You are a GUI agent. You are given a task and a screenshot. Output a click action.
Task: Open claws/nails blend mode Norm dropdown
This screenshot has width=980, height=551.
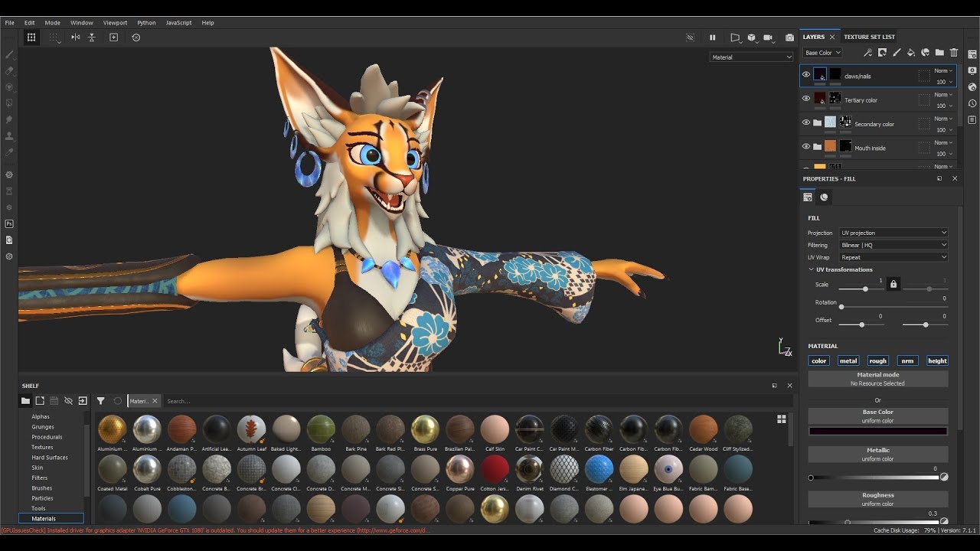coord(943,70)
